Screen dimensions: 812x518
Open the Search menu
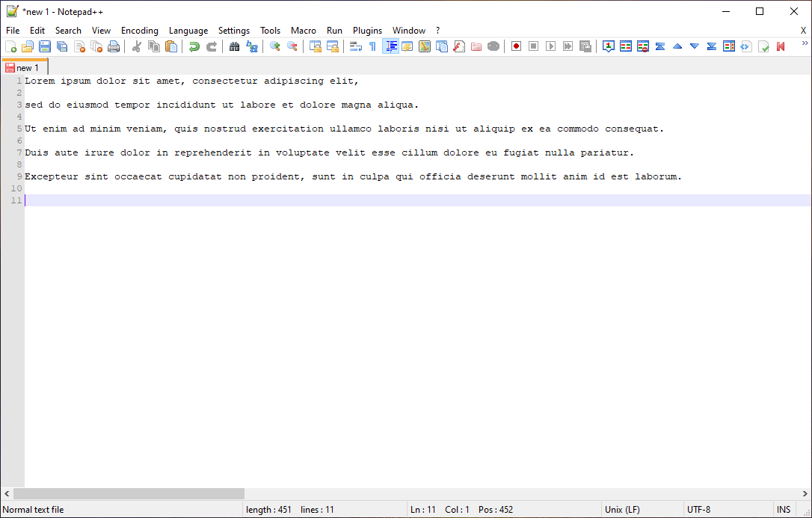coord(68,31)
